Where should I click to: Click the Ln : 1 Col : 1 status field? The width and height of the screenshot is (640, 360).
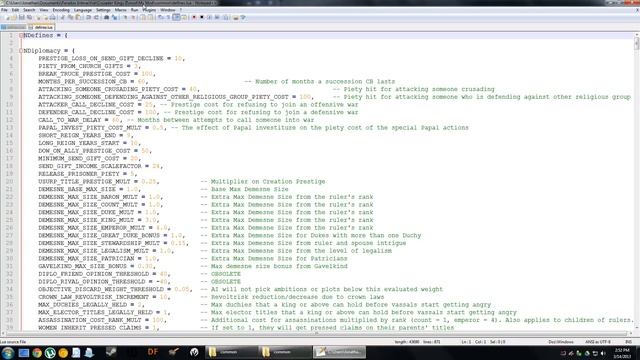pyautogui.click(x=483, y=342)
